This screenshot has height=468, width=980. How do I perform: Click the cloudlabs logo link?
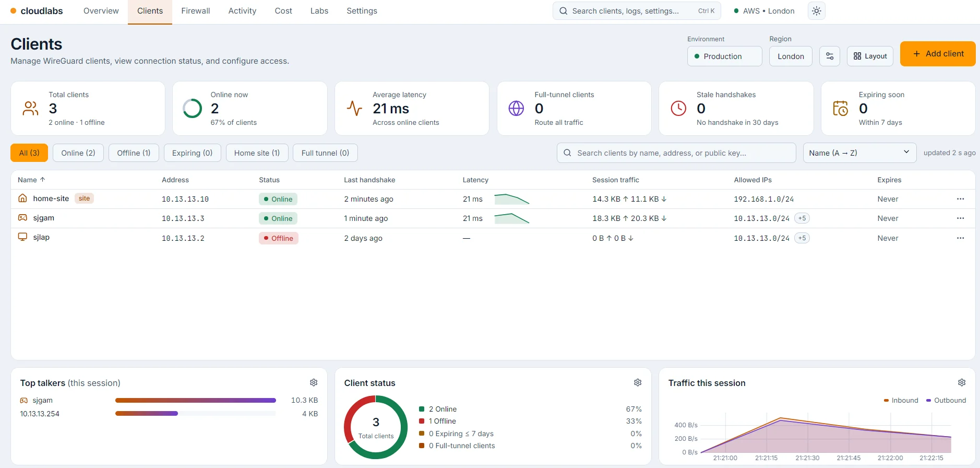(37, 11)
